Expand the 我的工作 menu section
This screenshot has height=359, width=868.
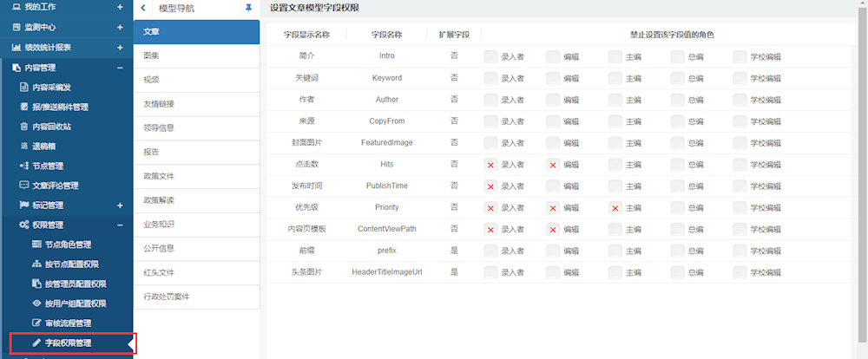[121, 7]
